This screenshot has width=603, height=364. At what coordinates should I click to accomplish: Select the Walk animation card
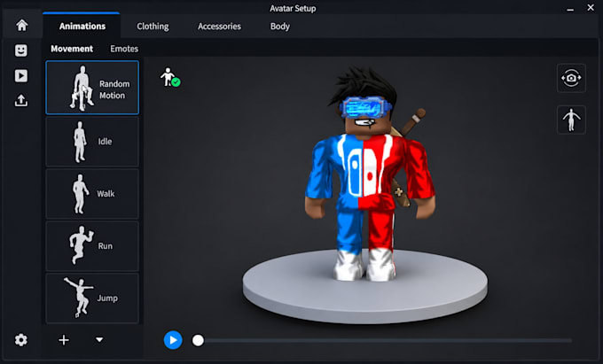pyautogui.click(x=92, y=194)
